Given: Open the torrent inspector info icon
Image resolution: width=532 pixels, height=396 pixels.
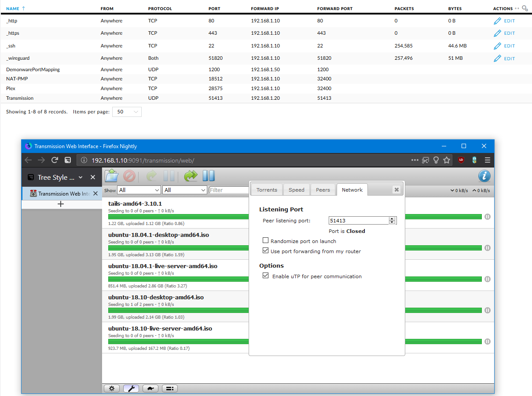Looking at the screenshot, I should [484, 176].
